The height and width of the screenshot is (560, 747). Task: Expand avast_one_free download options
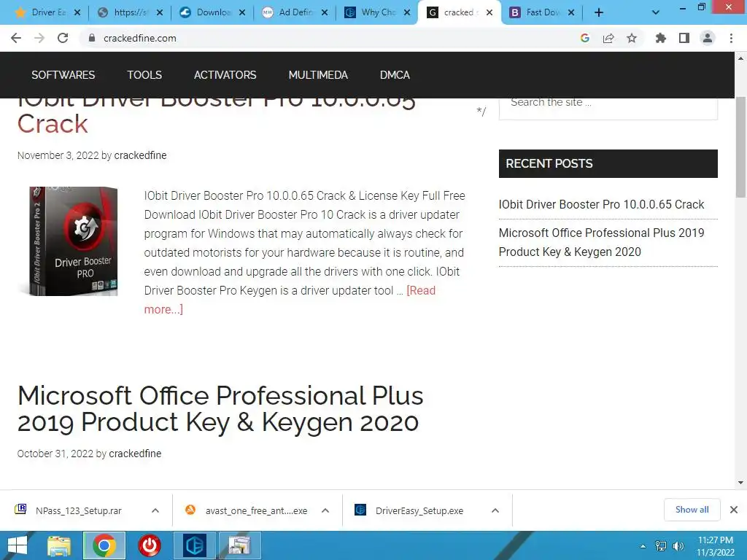[325, 510]
